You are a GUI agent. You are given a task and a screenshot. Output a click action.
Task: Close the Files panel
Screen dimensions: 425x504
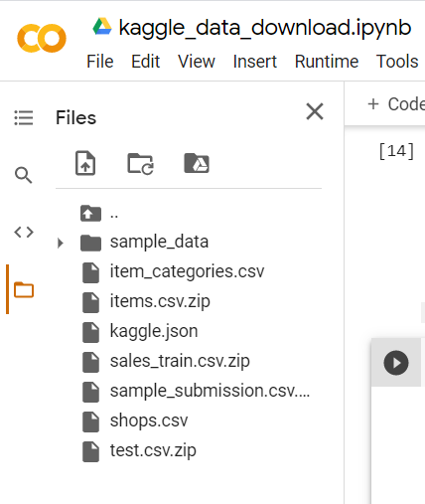(x=315, y=111)
